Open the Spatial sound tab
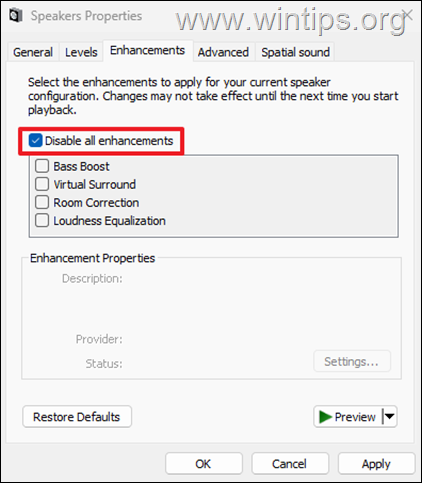Image resolution: width=422 pixels, height=483 pixels. [x=295, y=52]
